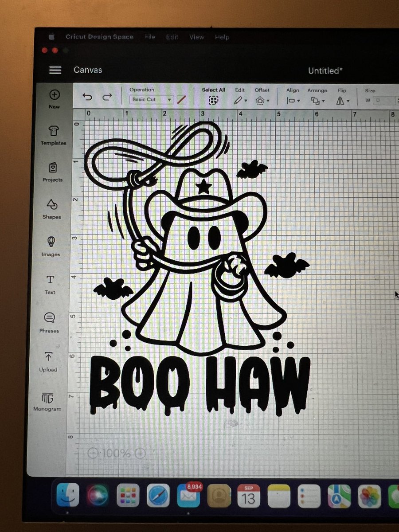Open Reminders from the dock
The height and width of the screenshot is (532, 399).
(x=309, y=496)
